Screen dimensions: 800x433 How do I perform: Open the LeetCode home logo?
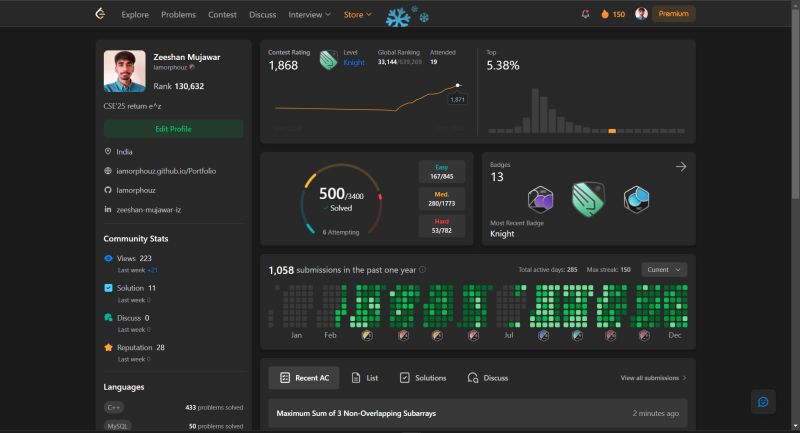point(101,14)
